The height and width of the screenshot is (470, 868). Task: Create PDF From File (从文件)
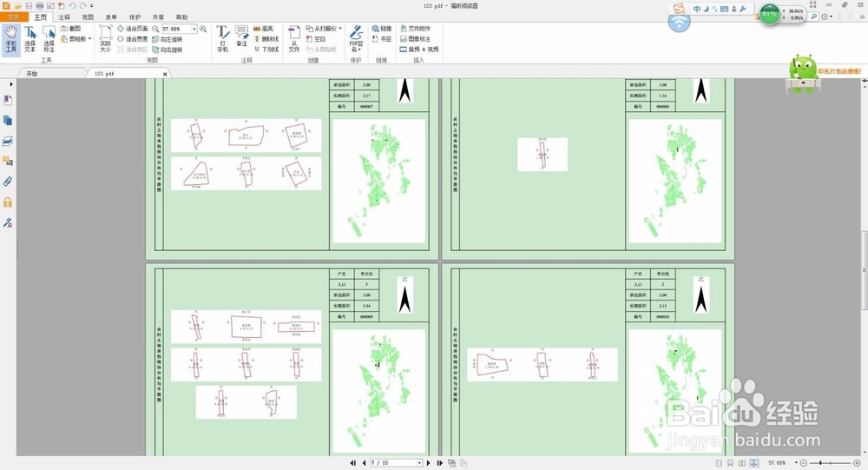294,39
